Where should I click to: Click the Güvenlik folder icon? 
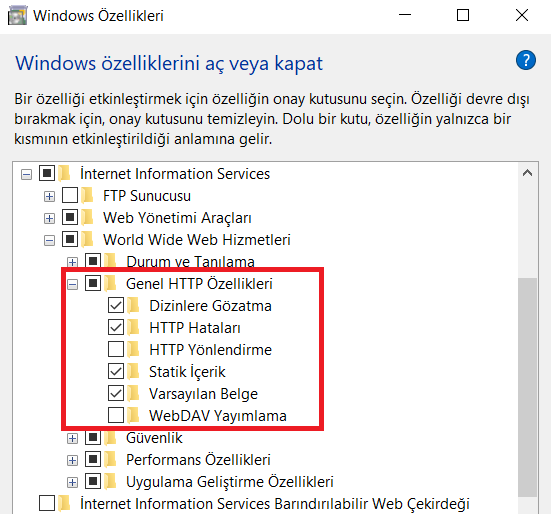pyautogui.click(x=110, y=438)
